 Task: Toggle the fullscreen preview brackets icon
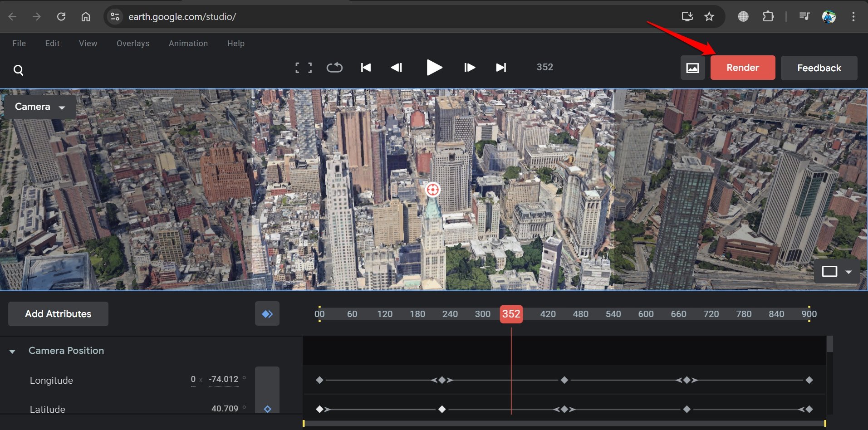(x=304, y=68)
